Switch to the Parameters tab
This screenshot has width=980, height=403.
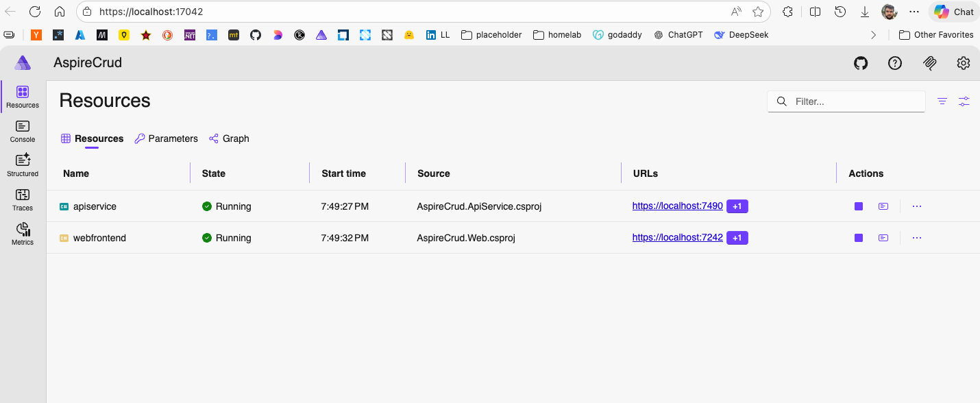point(166,138)
